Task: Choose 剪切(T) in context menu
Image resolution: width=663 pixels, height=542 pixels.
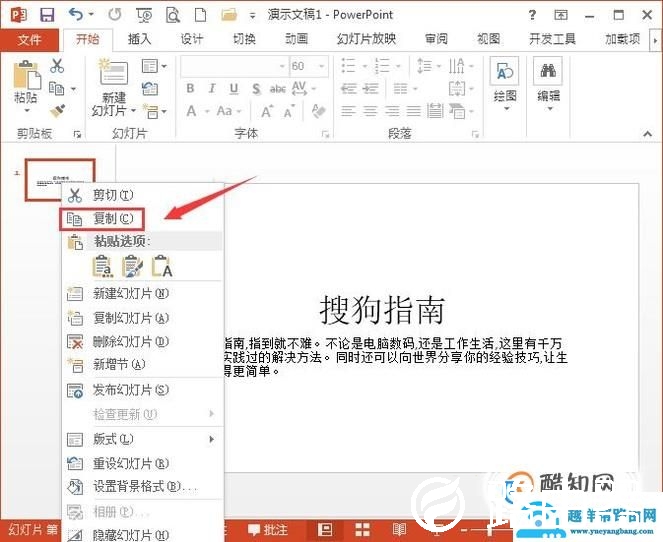Action: pyautogui.click(x=142, y=195)
